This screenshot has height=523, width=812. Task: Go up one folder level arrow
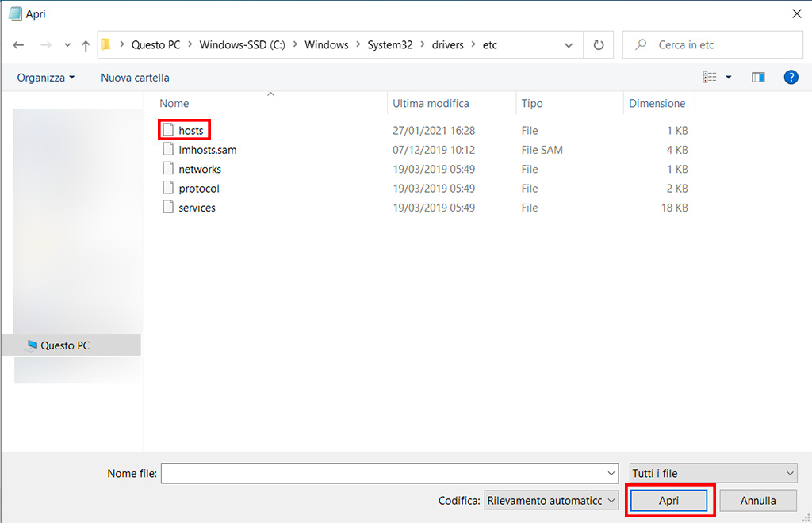[x=86, y=45]
